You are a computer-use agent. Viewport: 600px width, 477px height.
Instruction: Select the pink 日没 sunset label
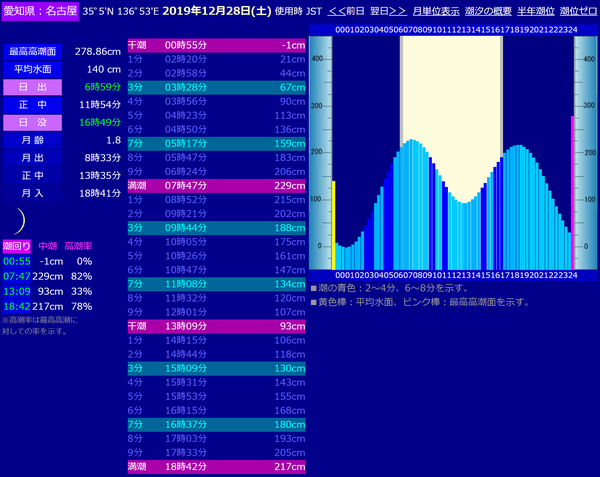[x=33, y=122]
